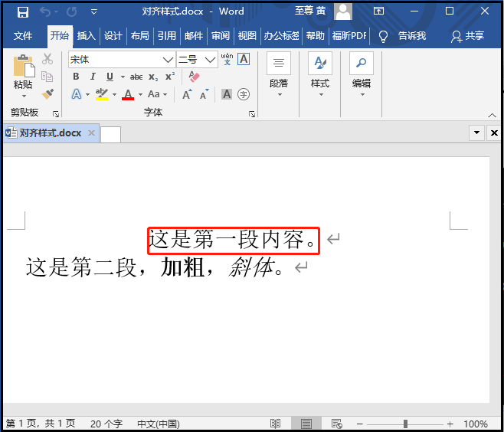Switch to the 帮助 ribbon tab
This screenshot has height=432, width=504.
[x=315, y=36]
